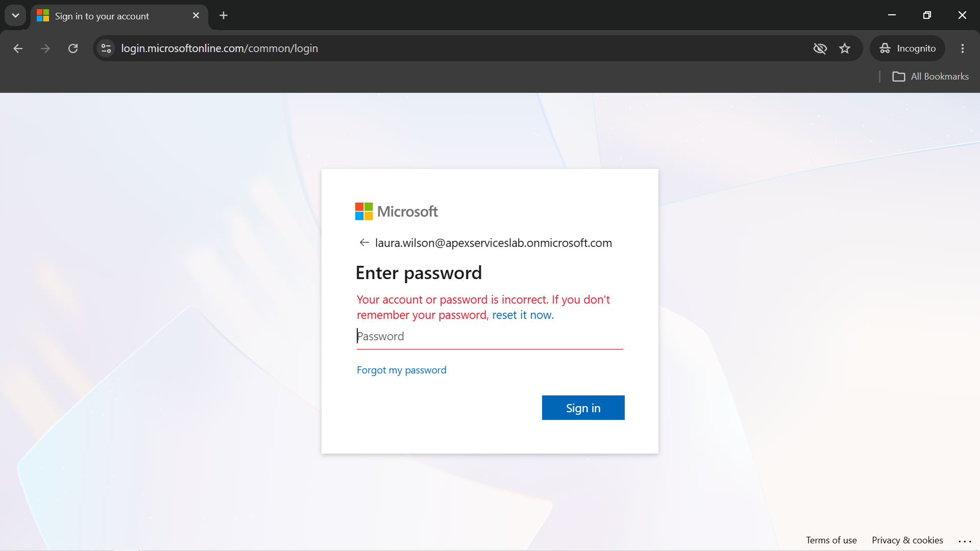This screenshot has width=980, height=551.
Task: Open the All Bookmarks folder
Action: click(930, 77)
